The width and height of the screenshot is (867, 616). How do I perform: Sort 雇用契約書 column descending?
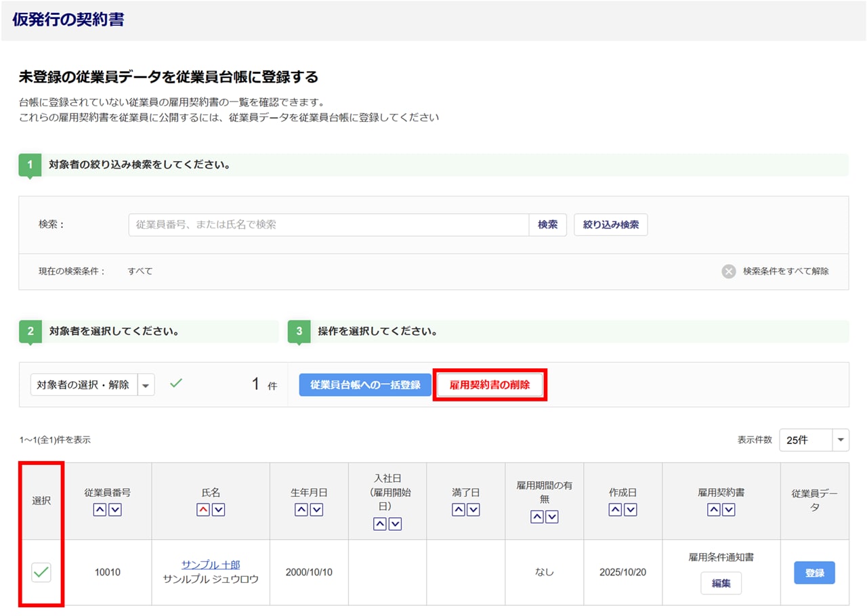(x=729, y=510)
